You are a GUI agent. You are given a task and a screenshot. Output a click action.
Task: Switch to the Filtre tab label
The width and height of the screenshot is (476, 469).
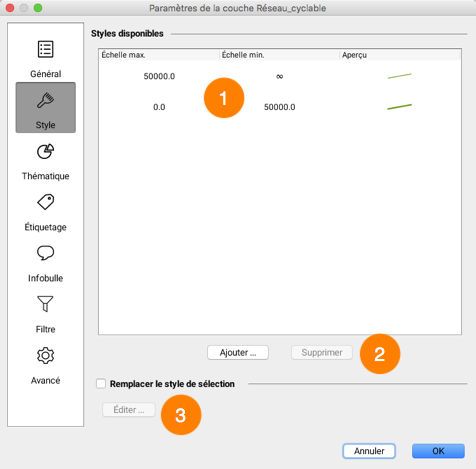point(46,329)
